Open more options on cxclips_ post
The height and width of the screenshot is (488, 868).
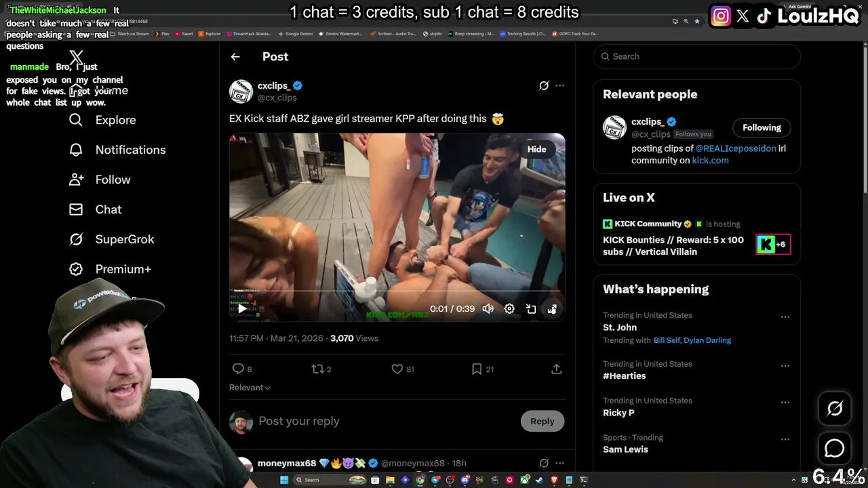pyautogui.click(x=559, y=85)
